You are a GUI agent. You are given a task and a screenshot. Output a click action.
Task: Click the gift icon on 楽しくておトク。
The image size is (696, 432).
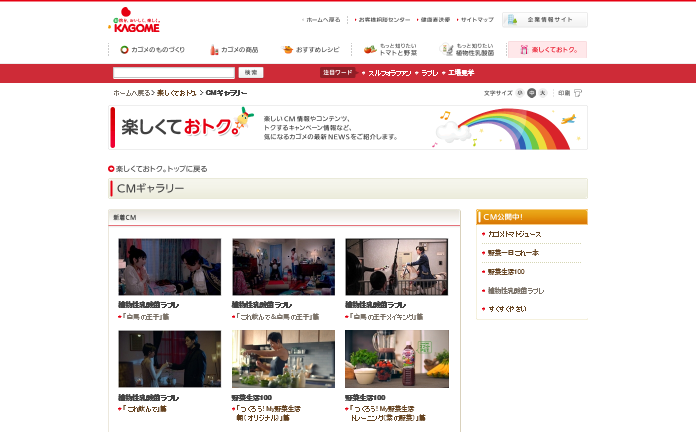pos(524,50)
